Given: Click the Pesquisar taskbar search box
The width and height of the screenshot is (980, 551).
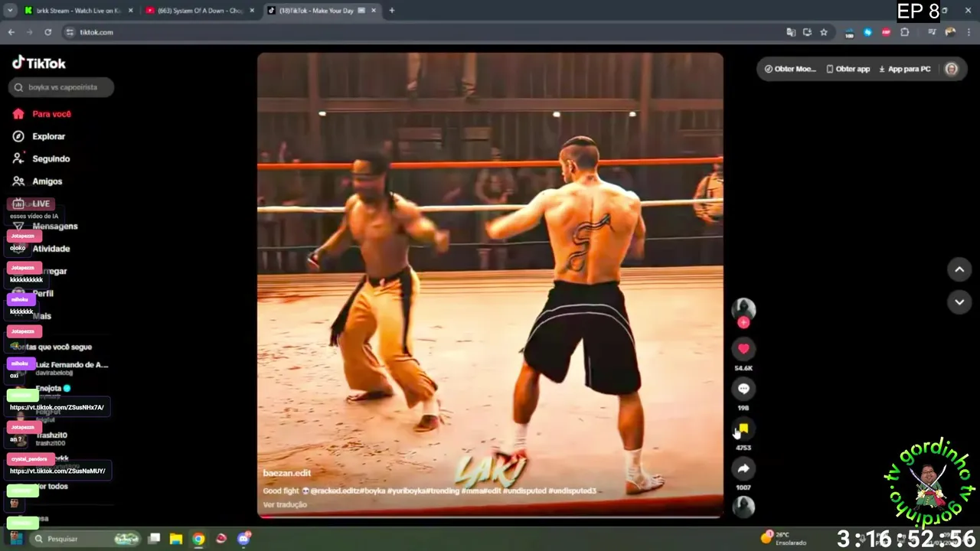Looking at the screenshot, I should (86, 539).
